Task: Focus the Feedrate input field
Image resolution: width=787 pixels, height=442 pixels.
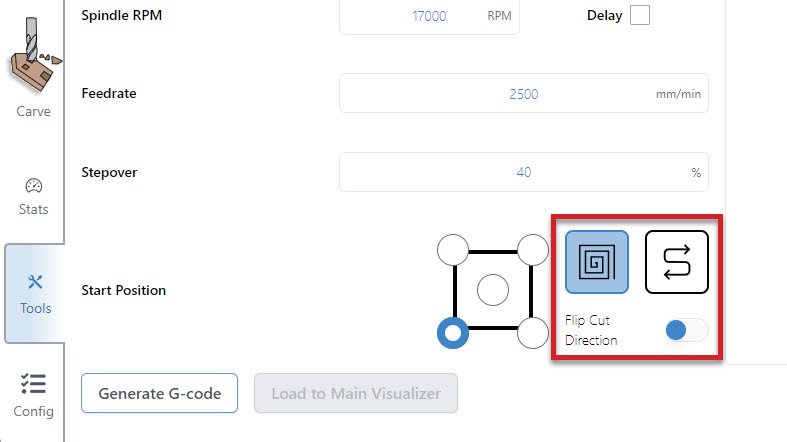Action: tap(523, 94)
